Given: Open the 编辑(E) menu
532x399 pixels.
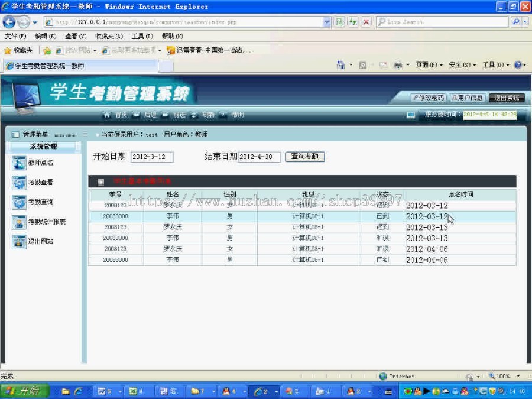Looking at the screenshot, I should (46, 36).
